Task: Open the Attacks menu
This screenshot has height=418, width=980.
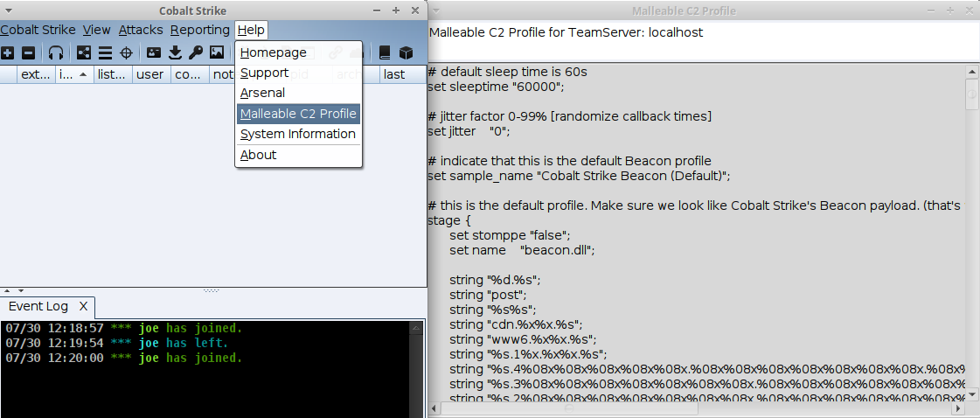Action: point(141,30)
